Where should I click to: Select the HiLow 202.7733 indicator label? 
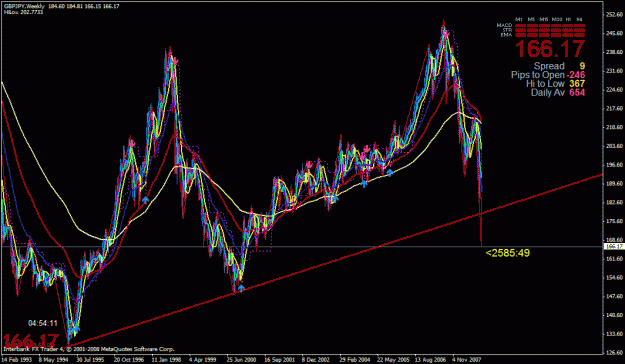coord(23,12)
